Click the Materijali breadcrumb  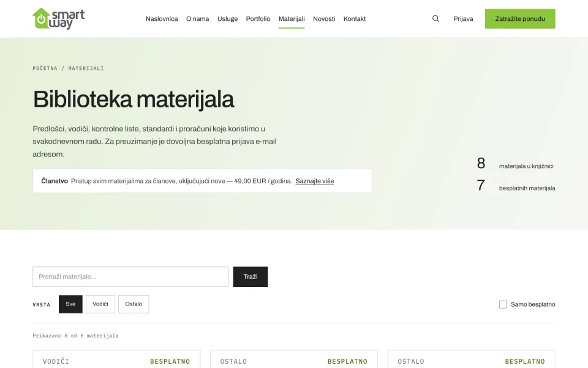(x=86, y=68)
